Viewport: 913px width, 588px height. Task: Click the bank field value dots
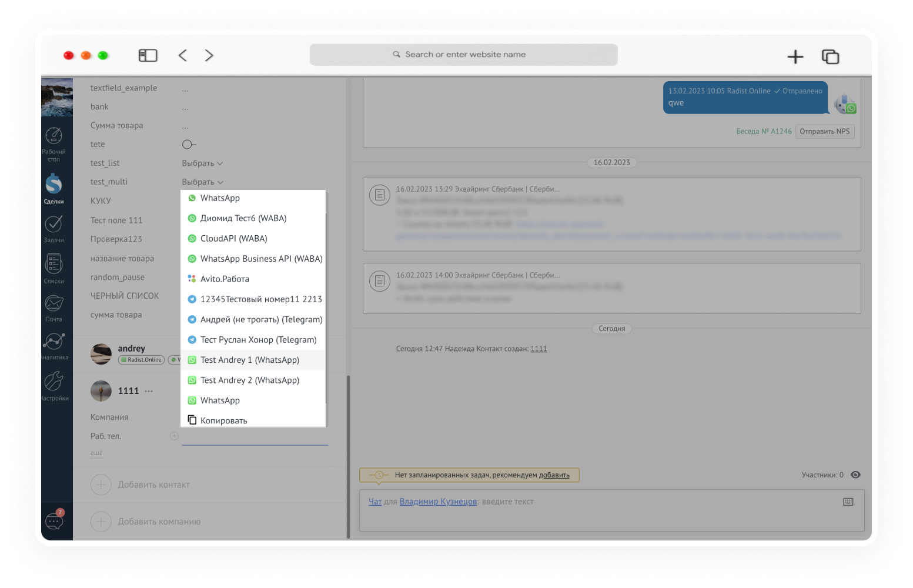185,108
